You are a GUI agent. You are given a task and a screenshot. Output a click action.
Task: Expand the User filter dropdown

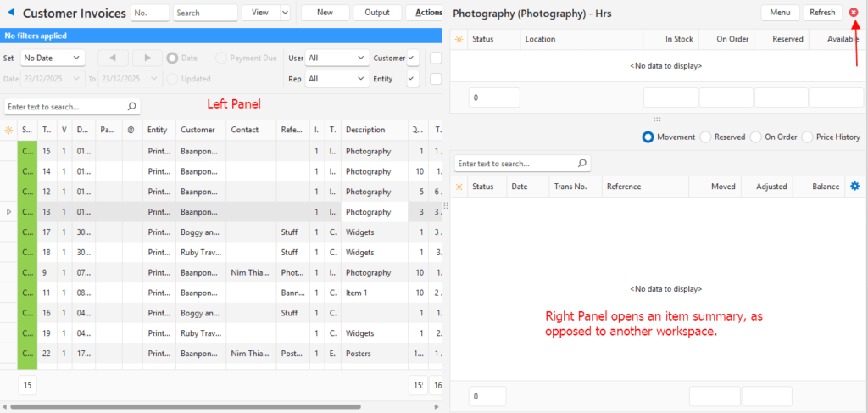[337, 58]
